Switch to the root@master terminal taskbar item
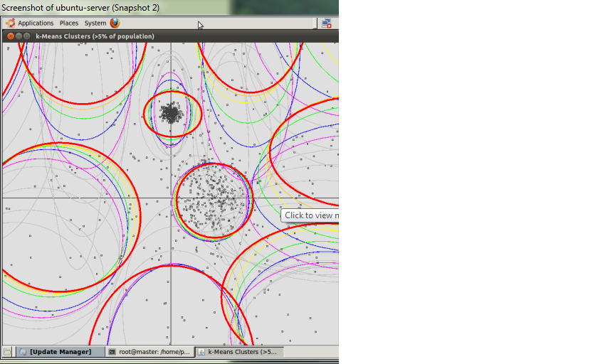Viewport: 593px width, 364px height. [149, 352]
